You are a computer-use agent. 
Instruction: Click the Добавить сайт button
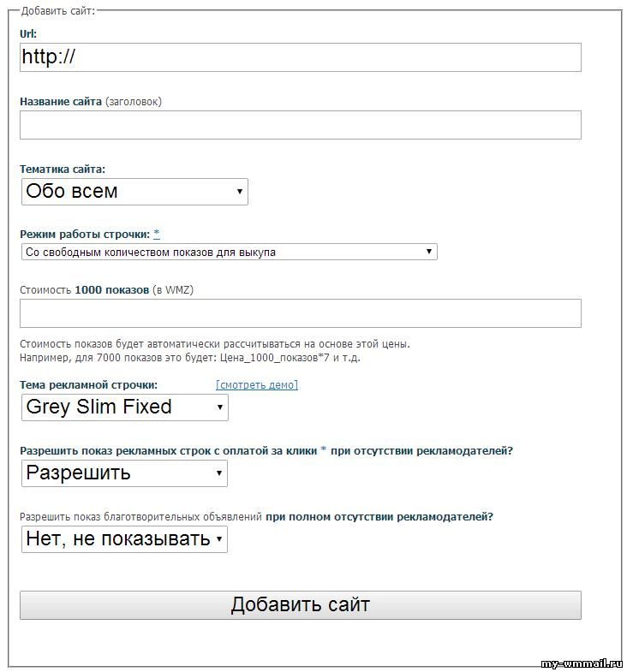300,605
